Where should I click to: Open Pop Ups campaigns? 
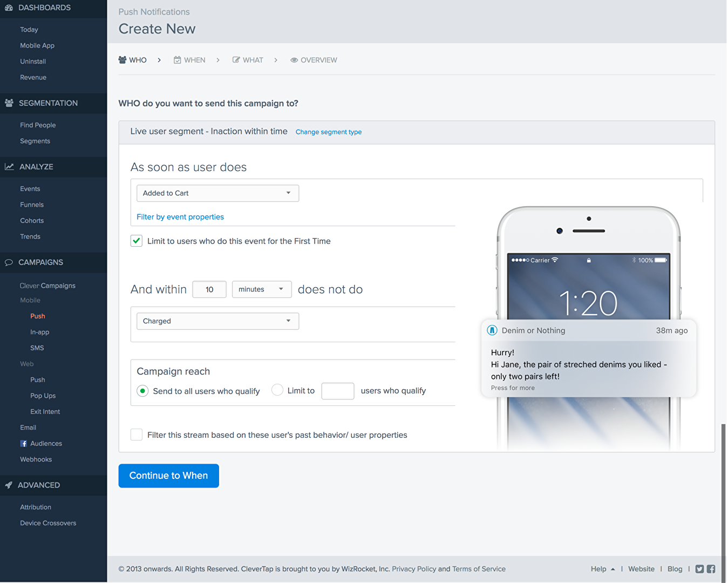point(43,396)
